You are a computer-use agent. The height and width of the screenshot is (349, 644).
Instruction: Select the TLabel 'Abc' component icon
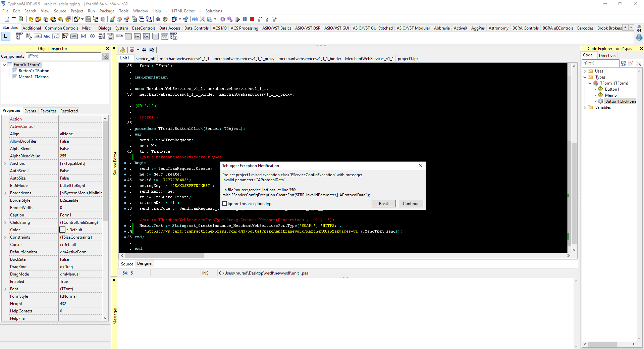click(47, 36)
